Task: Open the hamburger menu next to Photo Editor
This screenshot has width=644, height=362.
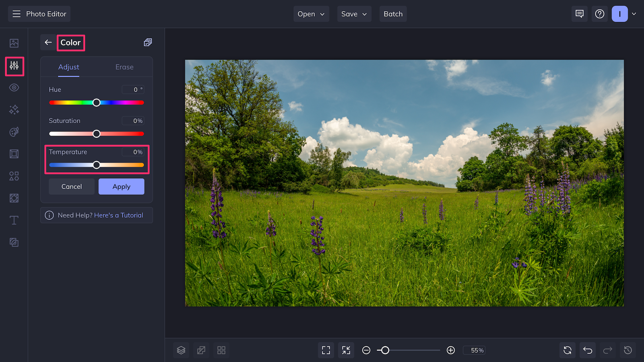Action: (x=16, y=14)
